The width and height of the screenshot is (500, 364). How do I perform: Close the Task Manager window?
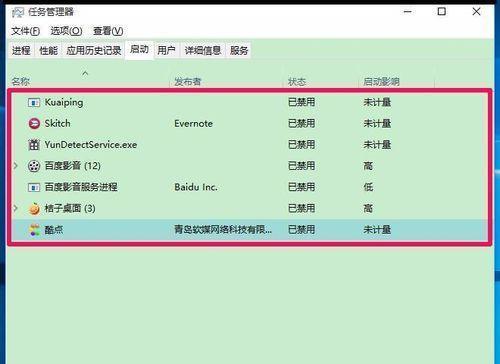point(477,12)
